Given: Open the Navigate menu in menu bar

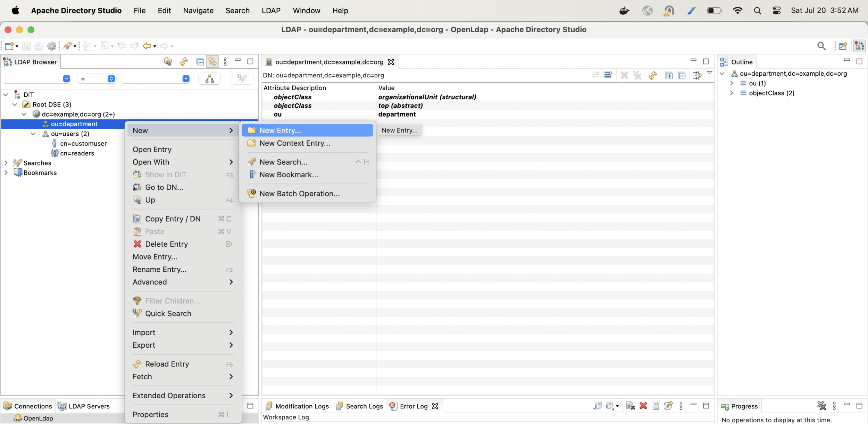Looking at the screenshot, I should coord(198,10).
